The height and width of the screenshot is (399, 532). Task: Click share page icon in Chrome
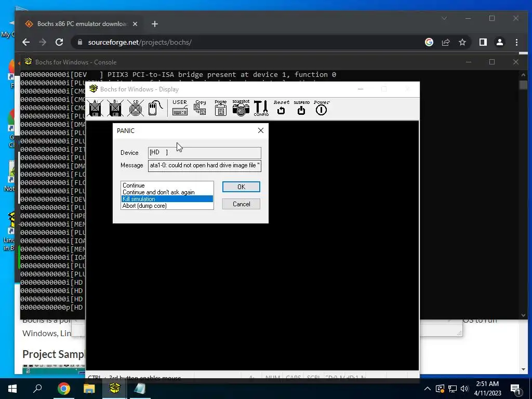445,42
